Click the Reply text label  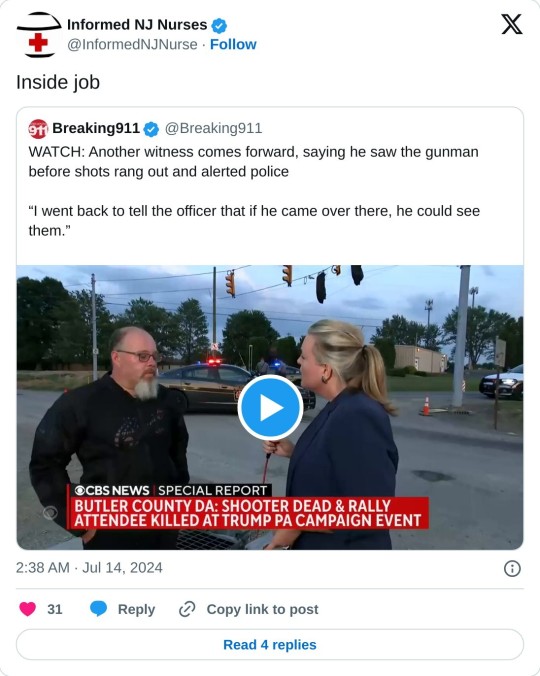(136, 609)
